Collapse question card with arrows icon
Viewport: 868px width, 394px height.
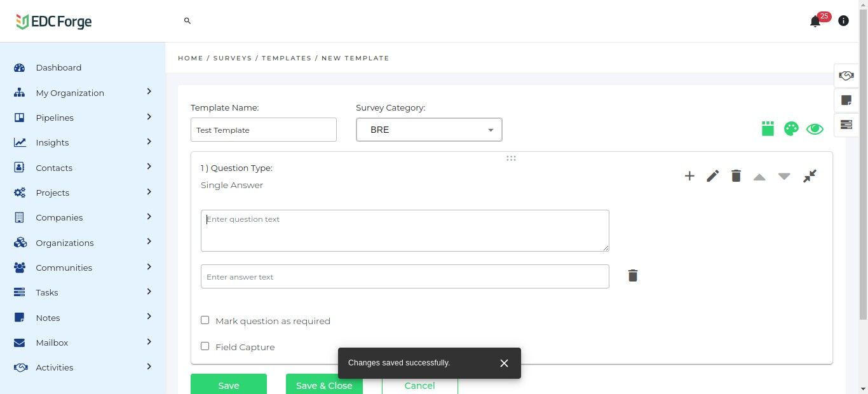[810, 176]
